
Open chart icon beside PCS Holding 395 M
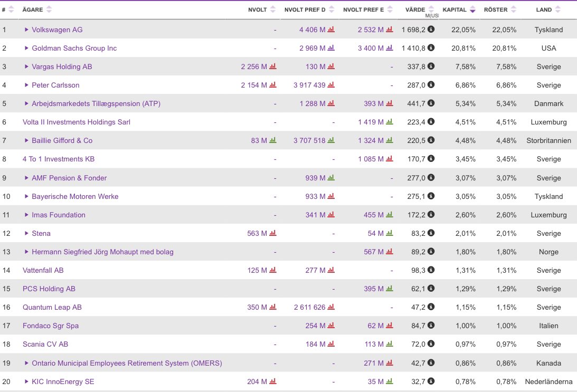click(x=390, y=288)
